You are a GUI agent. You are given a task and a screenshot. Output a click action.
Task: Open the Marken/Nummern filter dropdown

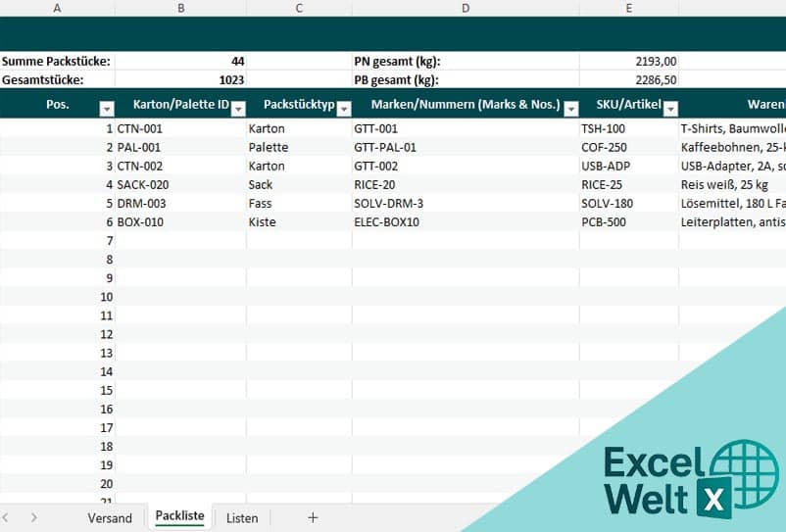tap(570, 109)
